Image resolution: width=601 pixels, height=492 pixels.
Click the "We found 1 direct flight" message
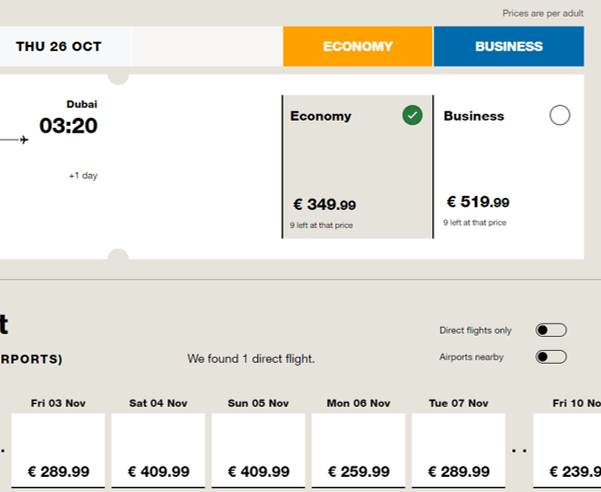tap(251, 358)
